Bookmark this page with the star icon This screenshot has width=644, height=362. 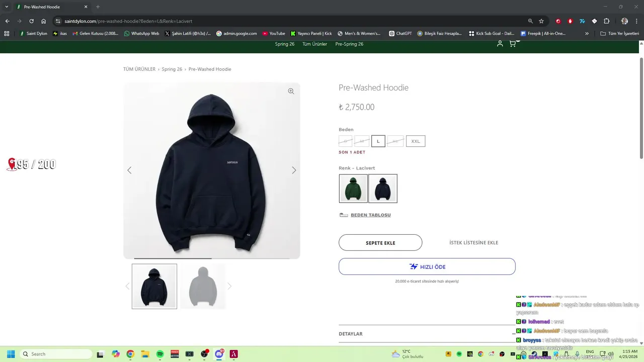point(541,21)
